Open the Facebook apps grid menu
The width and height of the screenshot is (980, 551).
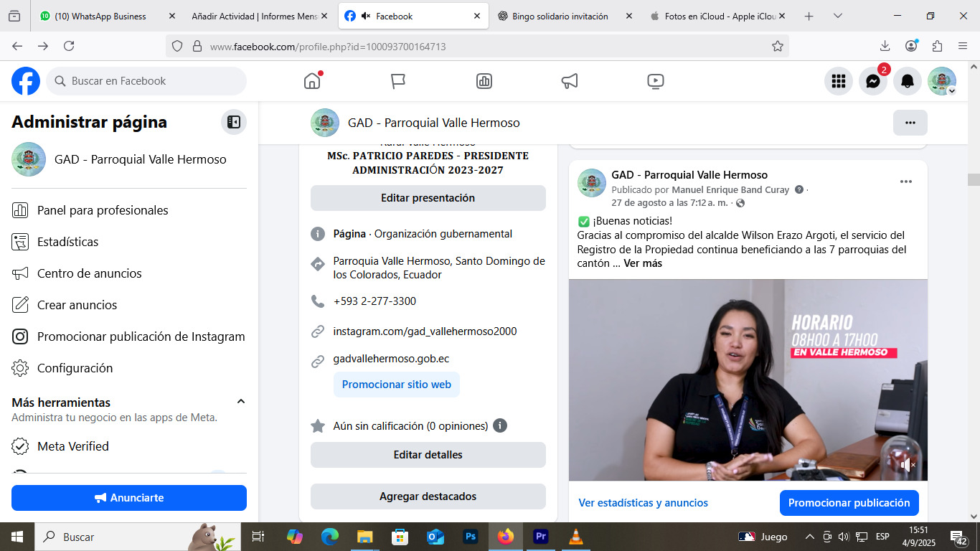pos(838,81)
